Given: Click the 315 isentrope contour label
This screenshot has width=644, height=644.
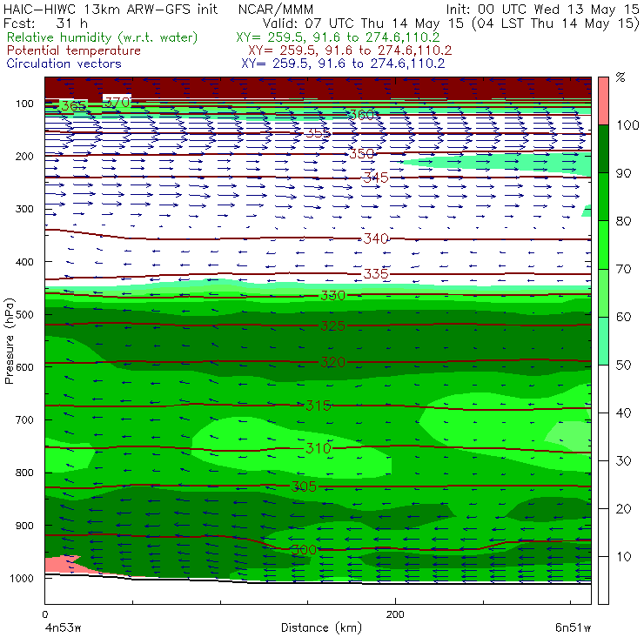Looking at the screenshot, I should [x=319, y=406].
